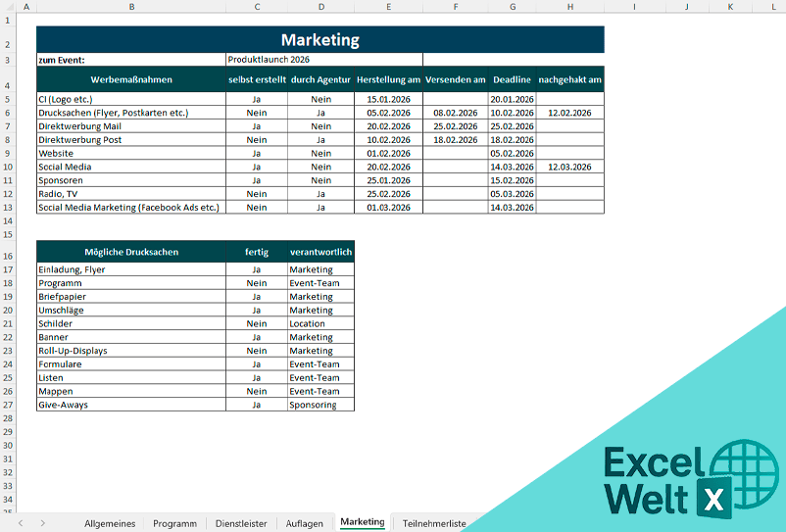The height and width of the screenshot is (532, 786).
Task: Click the Produktlaunch 2026 event cell
Action: (x=323, y=60)
